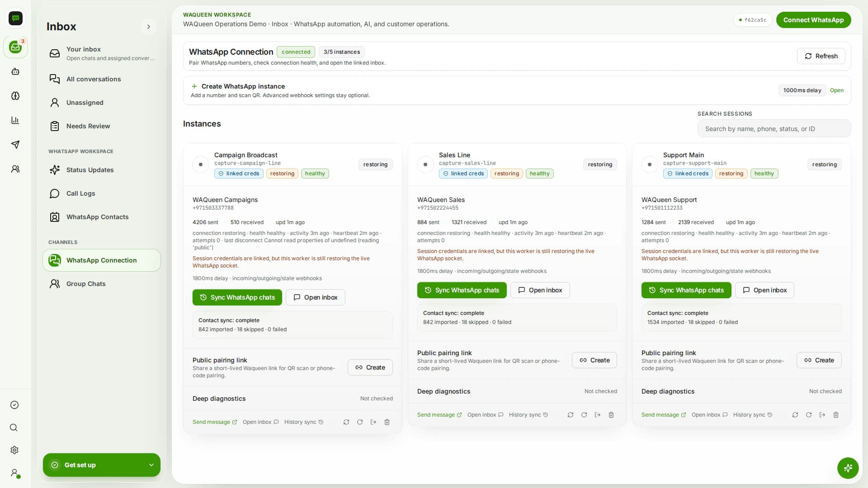
Task: Create public pairing link for Support Main
Action: pyautogui.click(x=819, y=360)
